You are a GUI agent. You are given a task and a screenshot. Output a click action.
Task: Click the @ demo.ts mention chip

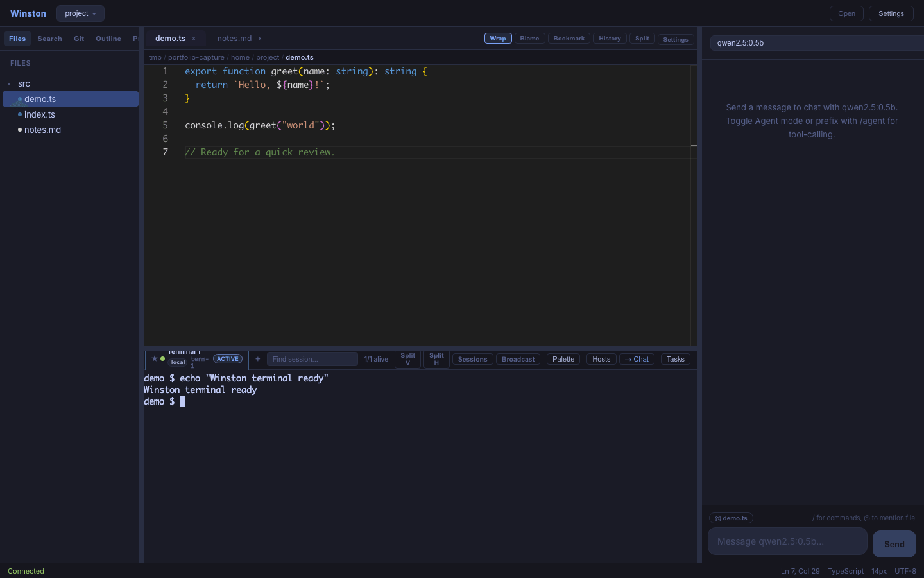731,518
